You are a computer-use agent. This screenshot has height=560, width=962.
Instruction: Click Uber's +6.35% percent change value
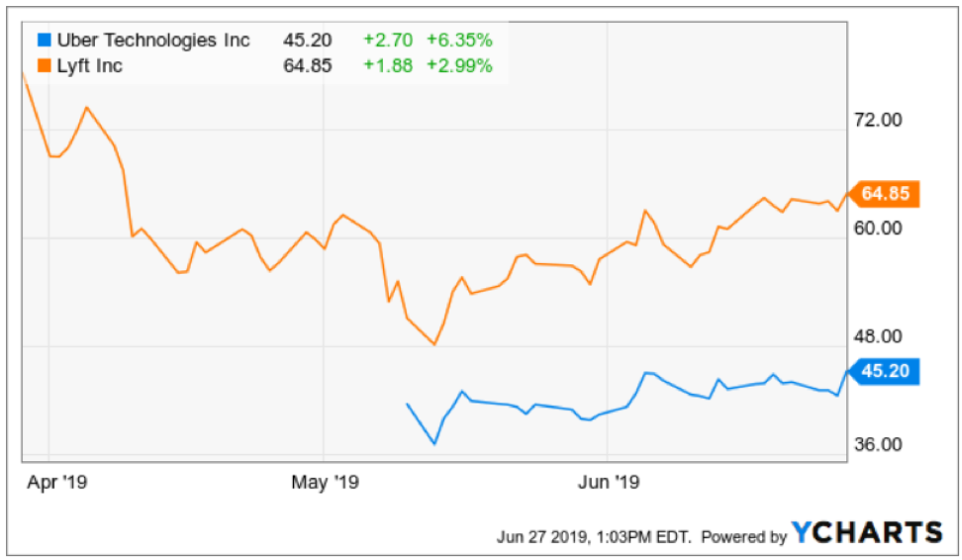459,41
